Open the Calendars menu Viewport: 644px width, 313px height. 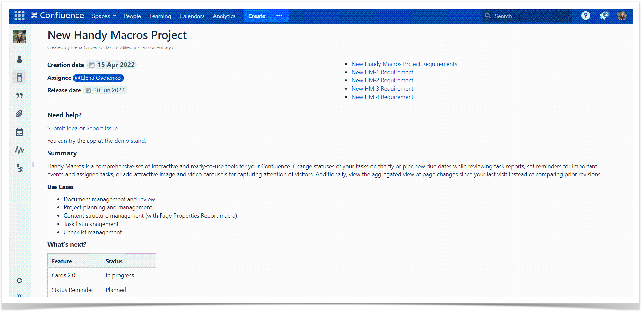(192, 16)
